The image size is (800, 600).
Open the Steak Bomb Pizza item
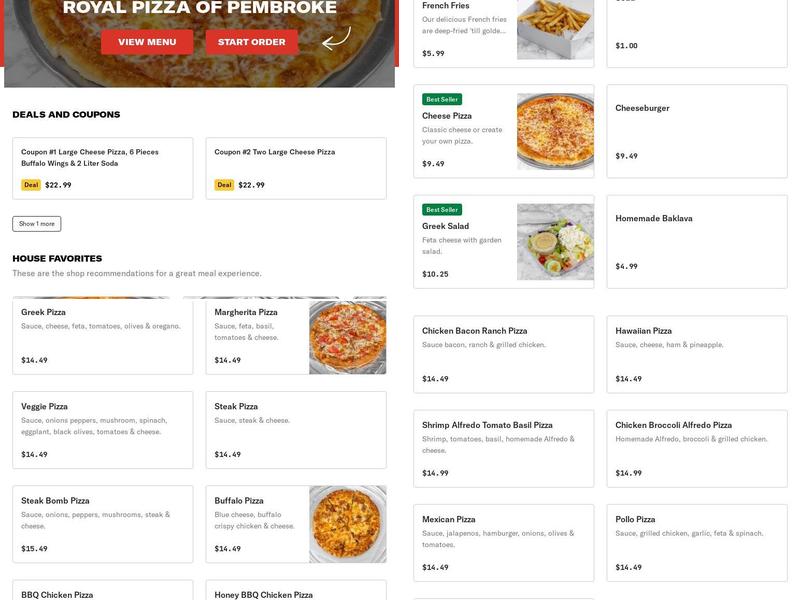(100, 523)
